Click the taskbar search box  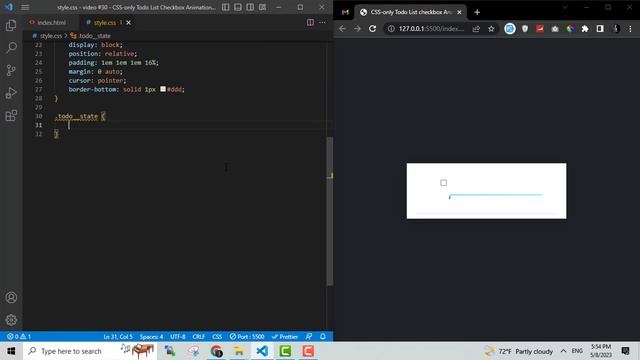click(x=90, y=351)
